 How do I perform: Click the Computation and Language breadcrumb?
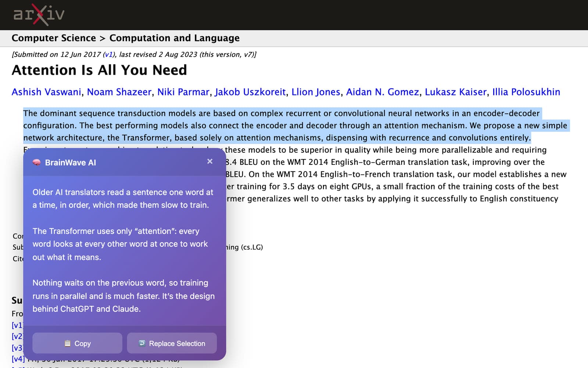coord(175,38)
